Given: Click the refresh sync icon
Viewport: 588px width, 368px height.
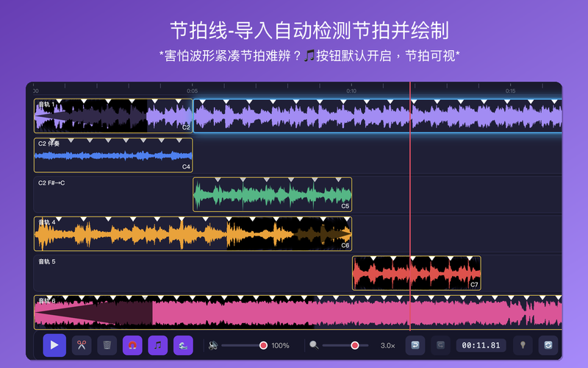Looking at the screenshot, I should pos(548,345).
